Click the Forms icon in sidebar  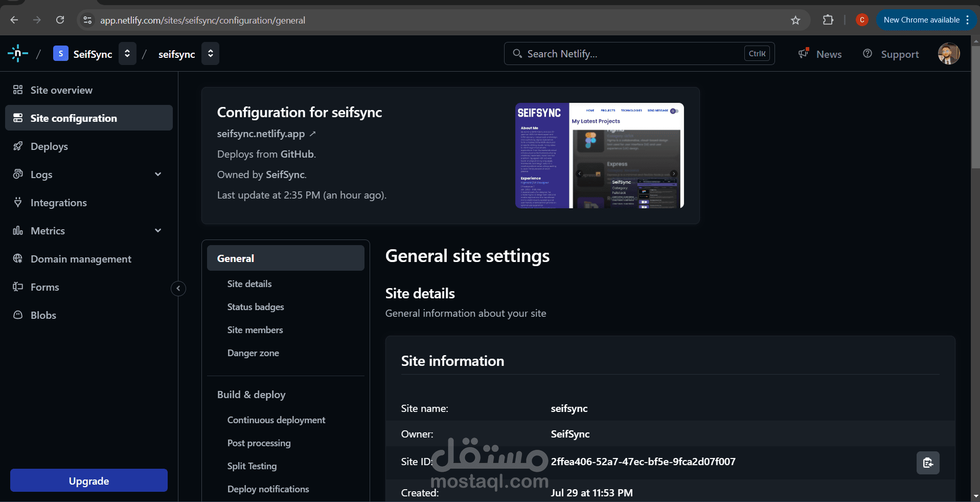click(18, 287)
